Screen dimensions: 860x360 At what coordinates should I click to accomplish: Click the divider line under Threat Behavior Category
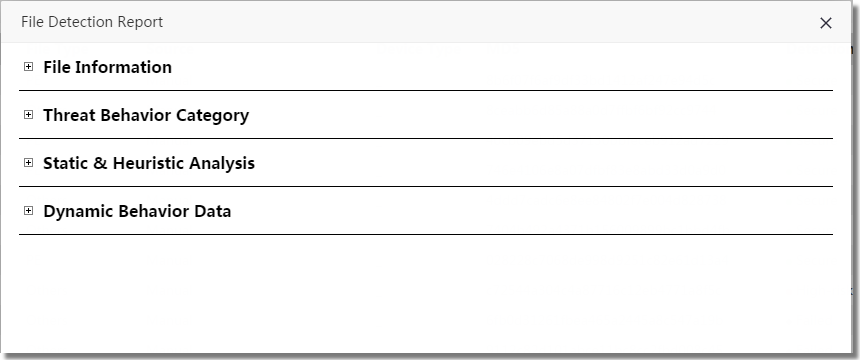click(x=426, y=138)
